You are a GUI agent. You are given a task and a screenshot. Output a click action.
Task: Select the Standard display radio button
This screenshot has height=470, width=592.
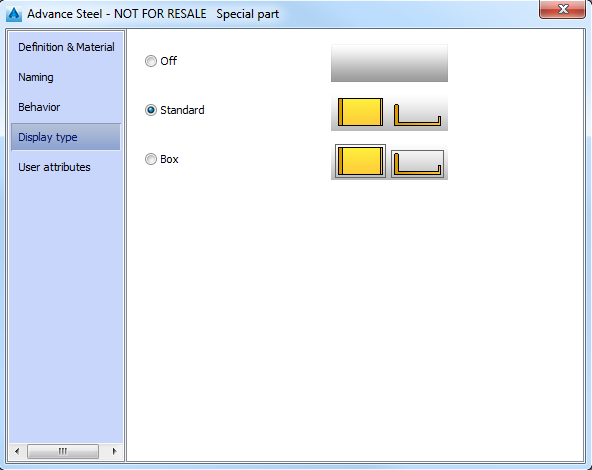pyautogui.click(x=151, y=110)
